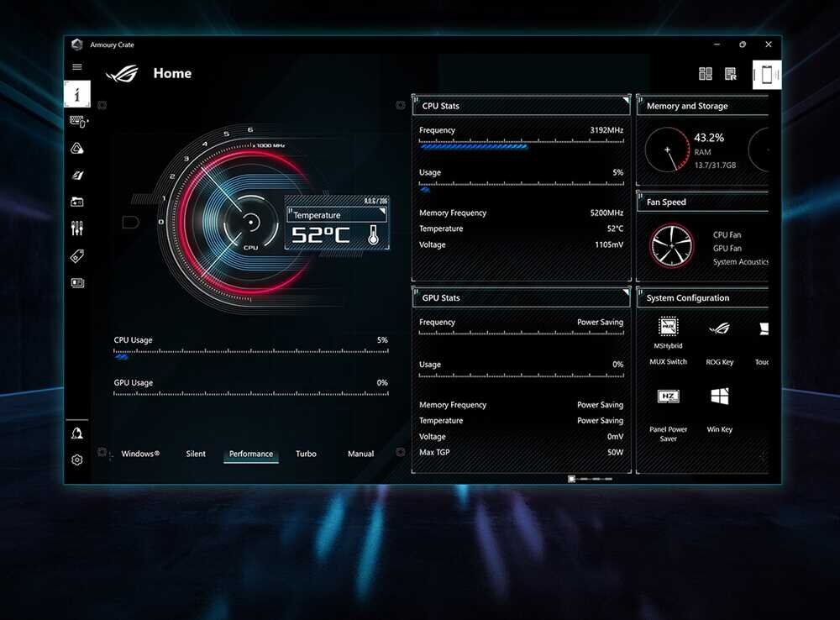This screenshot has width=840, height=620.
Task: Open the Settings gear
Action: pos(77,460)
